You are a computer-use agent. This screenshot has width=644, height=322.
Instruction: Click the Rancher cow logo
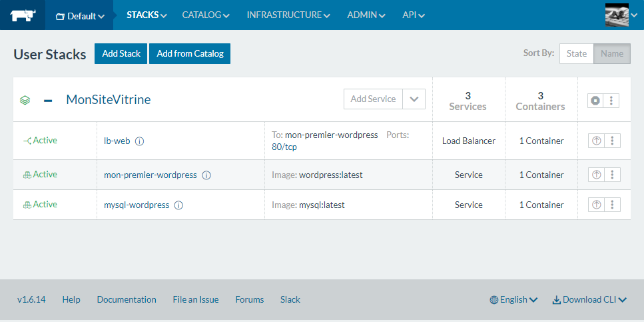(x=23, y=15)
